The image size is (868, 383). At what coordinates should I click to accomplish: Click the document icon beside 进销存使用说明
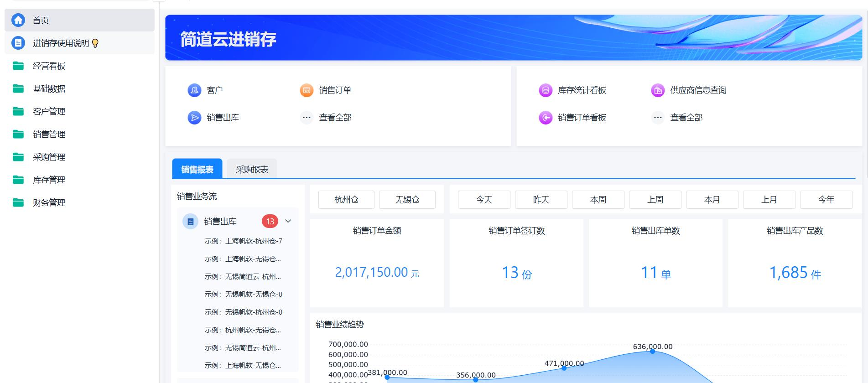click(x=18, y=43)
